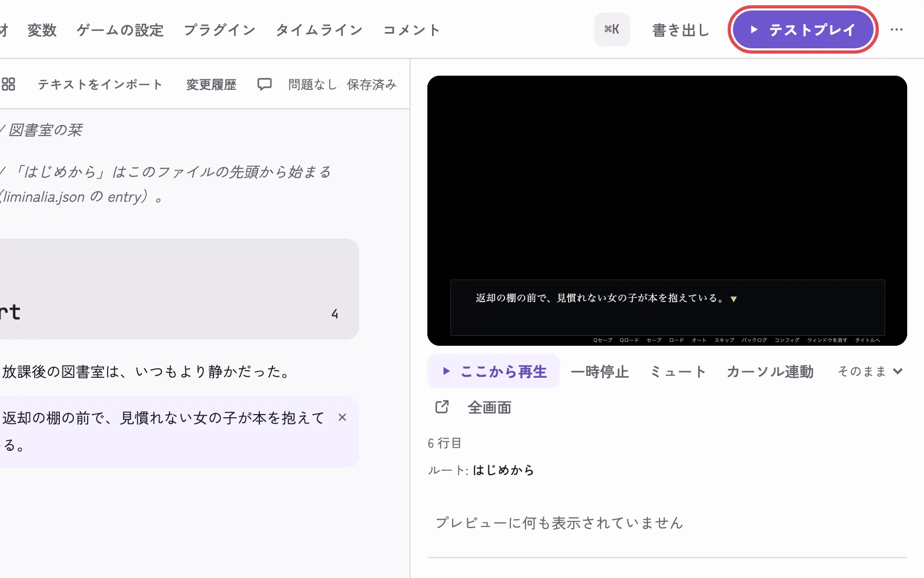Click the game preview dialogue box

668,307
